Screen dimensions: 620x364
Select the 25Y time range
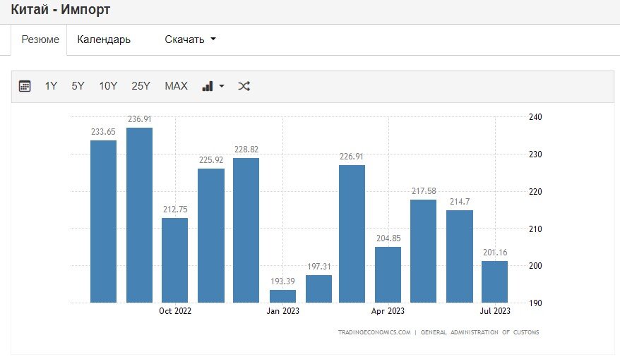141,86
